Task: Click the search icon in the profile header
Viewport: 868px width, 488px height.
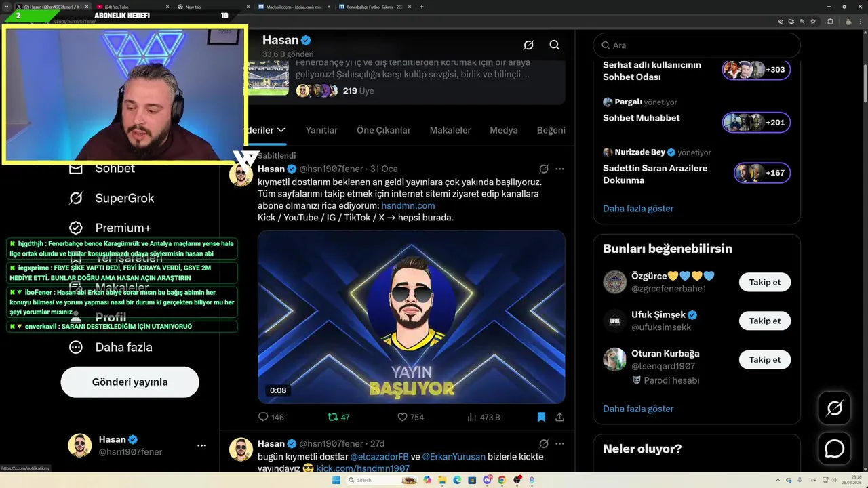Action: (x=555, y=45)
